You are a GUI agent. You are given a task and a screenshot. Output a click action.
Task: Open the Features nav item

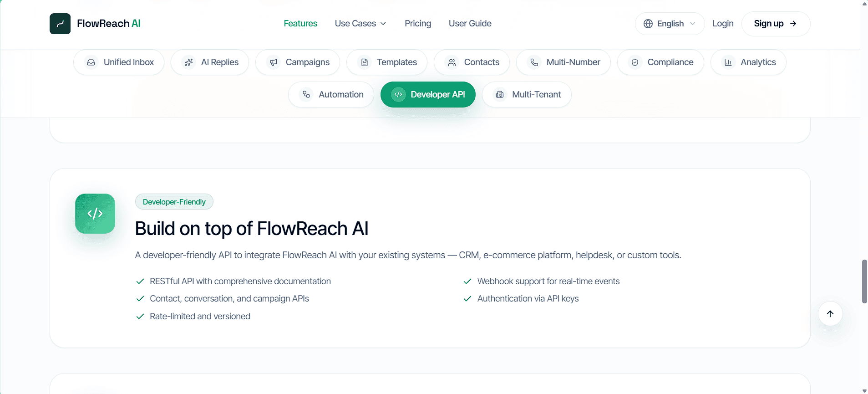coord(300,24)
